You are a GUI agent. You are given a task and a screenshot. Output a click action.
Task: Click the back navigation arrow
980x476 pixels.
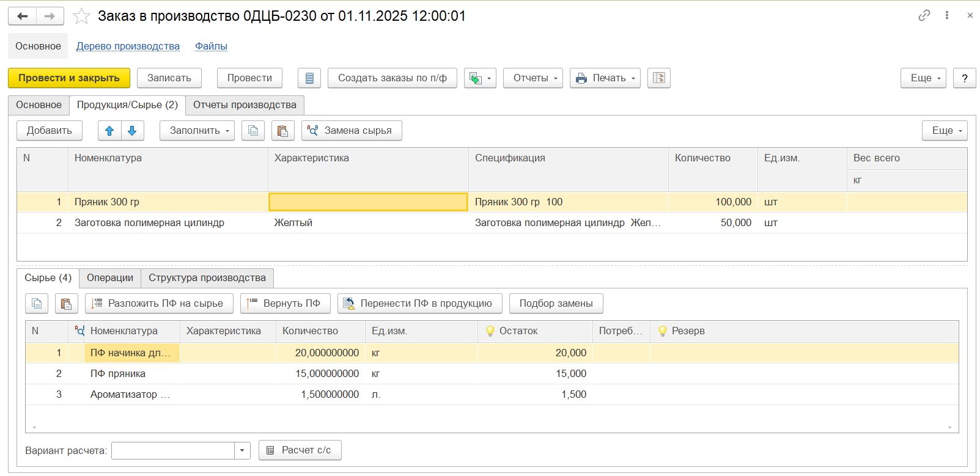22,16
